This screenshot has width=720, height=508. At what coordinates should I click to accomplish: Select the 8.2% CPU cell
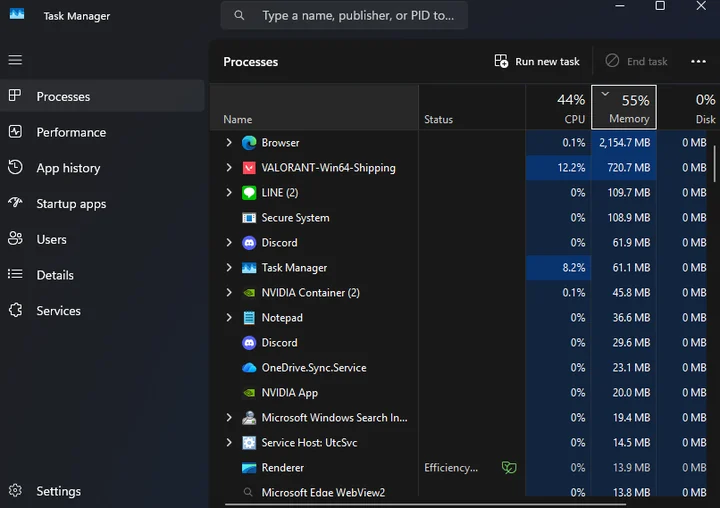558,268
